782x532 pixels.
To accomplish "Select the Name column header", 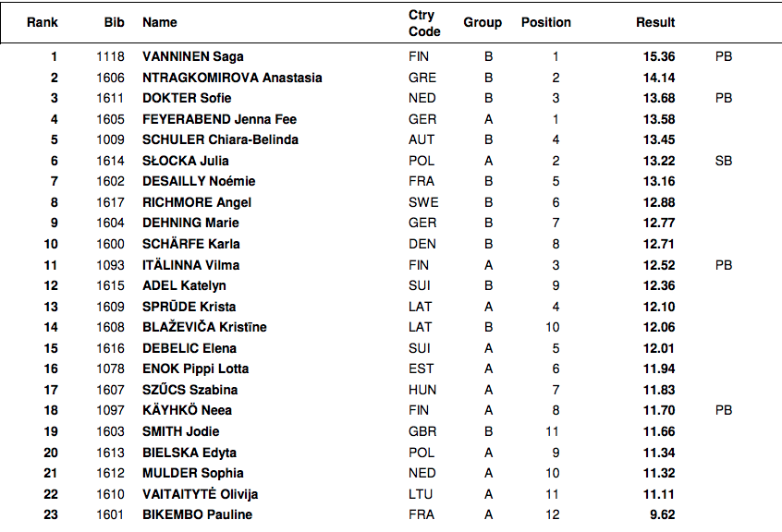I will (159, 22).
